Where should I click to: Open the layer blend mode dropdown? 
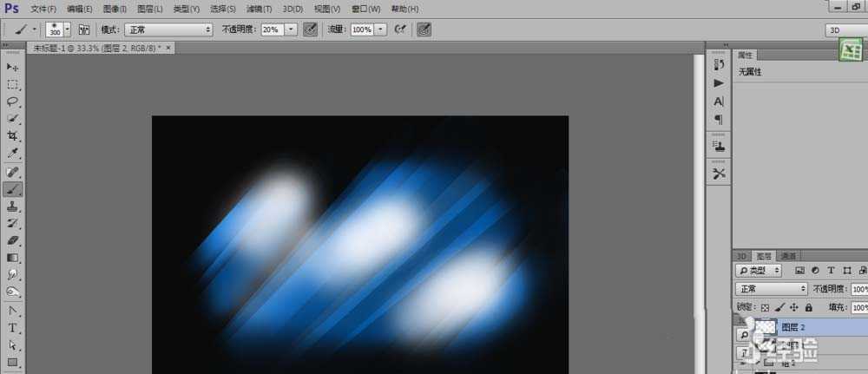tap(772, 288)
